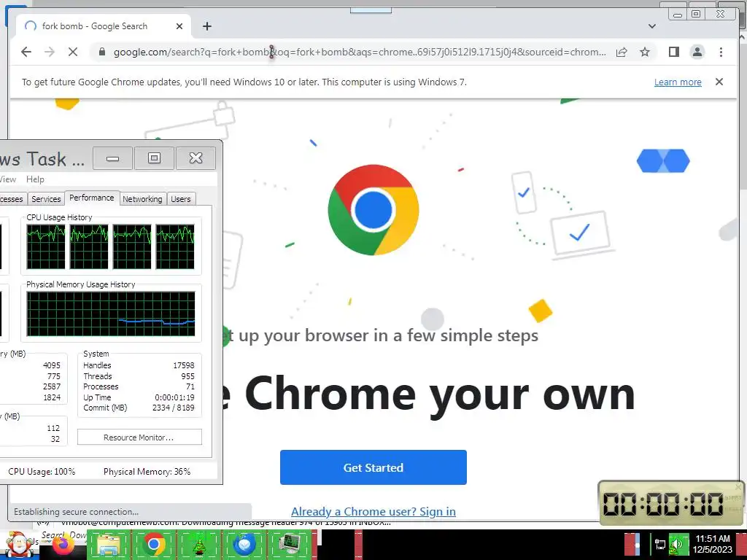Click Physical Memory: 36% status text
This screenshot has height=560, width=747.
click(147, 472)
